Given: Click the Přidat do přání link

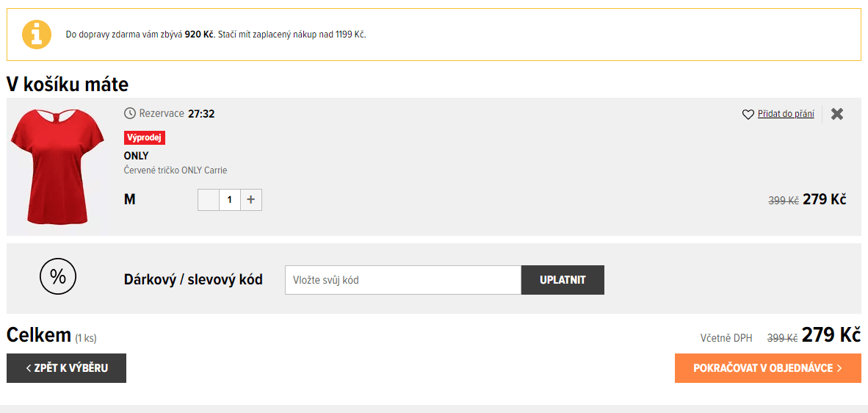Looking at the screenshot, I should coord(786,114).
